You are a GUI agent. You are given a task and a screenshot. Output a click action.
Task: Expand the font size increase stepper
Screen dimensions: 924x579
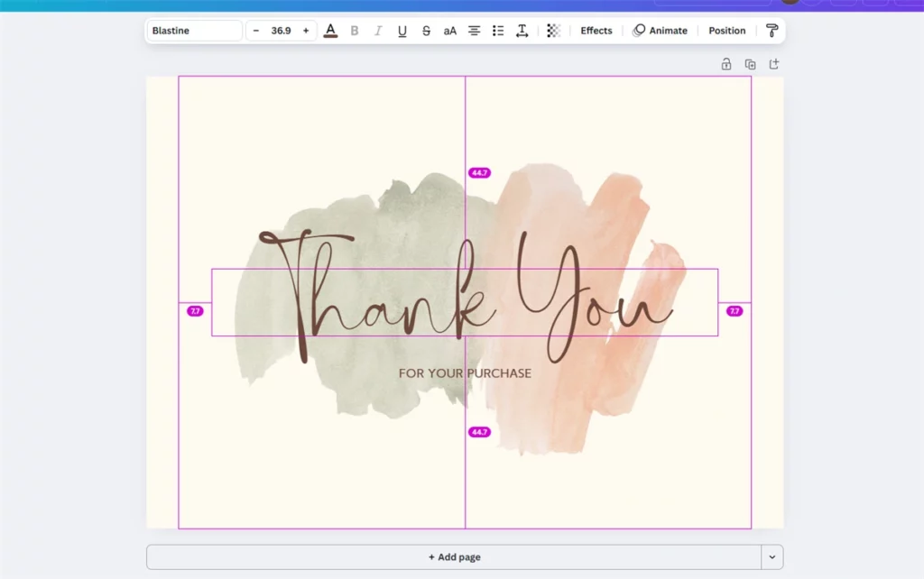[x=305, y=30]
